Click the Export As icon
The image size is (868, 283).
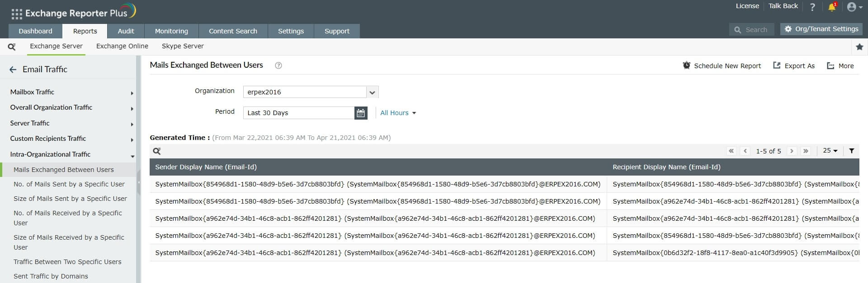tap(777, 65)
